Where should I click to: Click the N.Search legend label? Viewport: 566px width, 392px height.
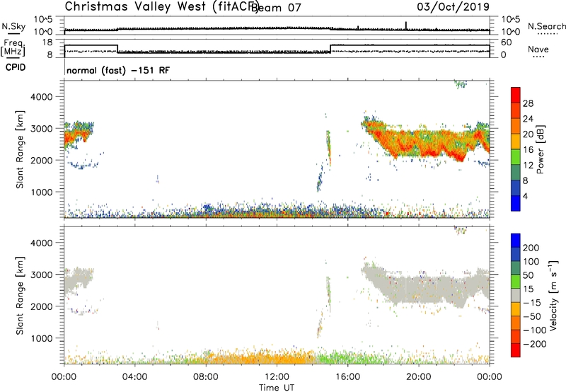coord(546,26)
